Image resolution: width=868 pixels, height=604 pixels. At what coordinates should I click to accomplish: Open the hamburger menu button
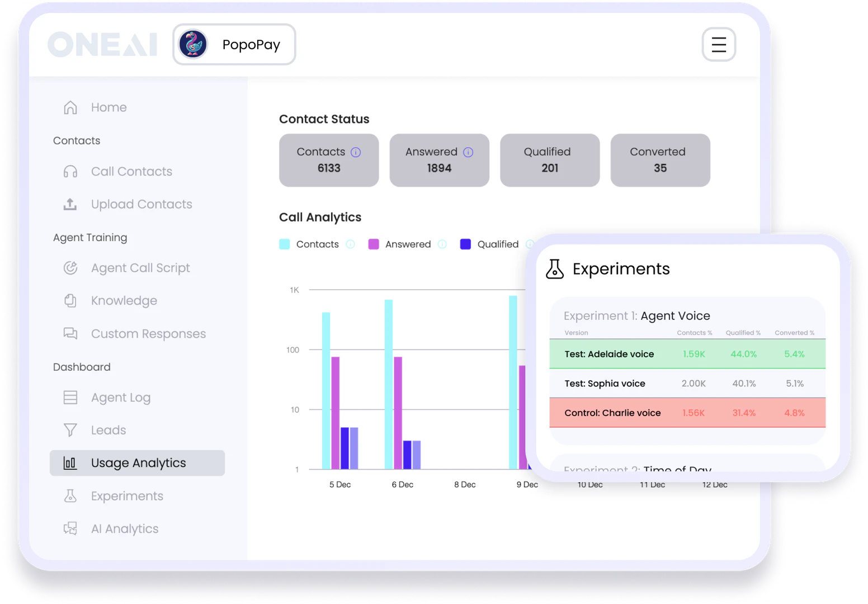tap(719, 44)
